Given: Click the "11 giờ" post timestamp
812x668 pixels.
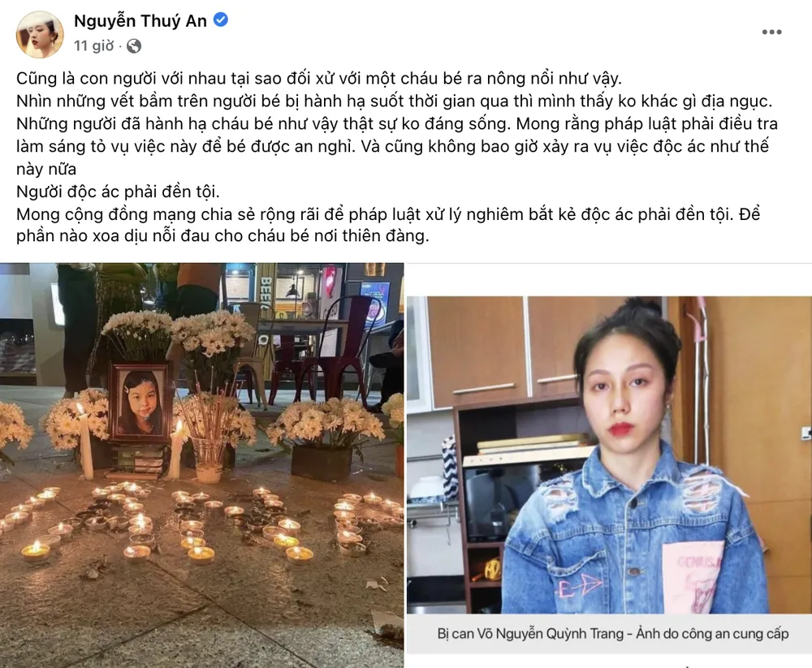Looking at the screenshot, I should [x=93, y=46].
